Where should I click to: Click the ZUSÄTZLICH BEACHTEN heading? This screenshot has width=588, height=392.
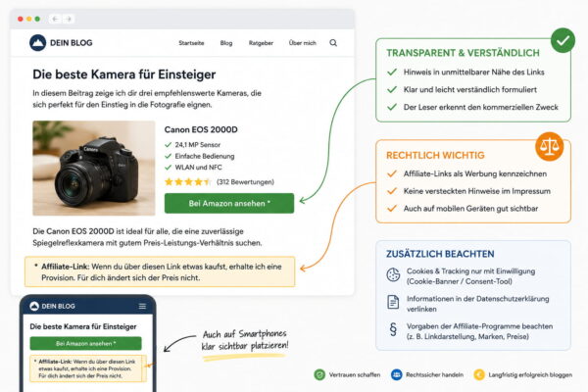[x=440, y=254]
